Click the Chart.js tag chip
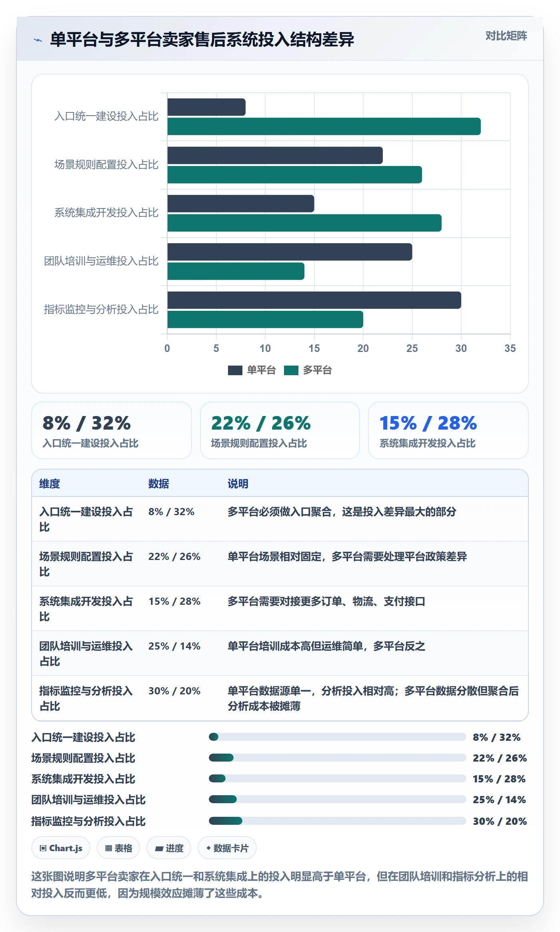The image size is (560, 932). pyautogui.click(x=61, y=848)
